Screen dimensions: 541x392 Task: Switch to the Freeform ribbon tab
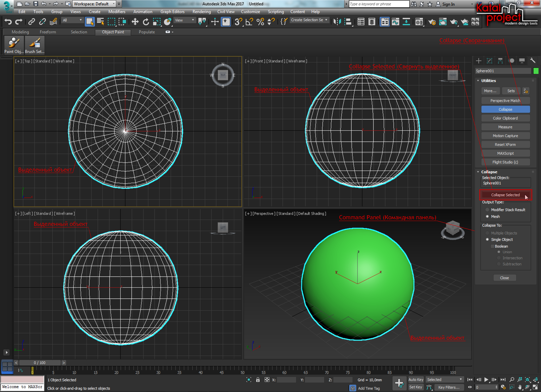pyautogui.click(x=48, y=32)
